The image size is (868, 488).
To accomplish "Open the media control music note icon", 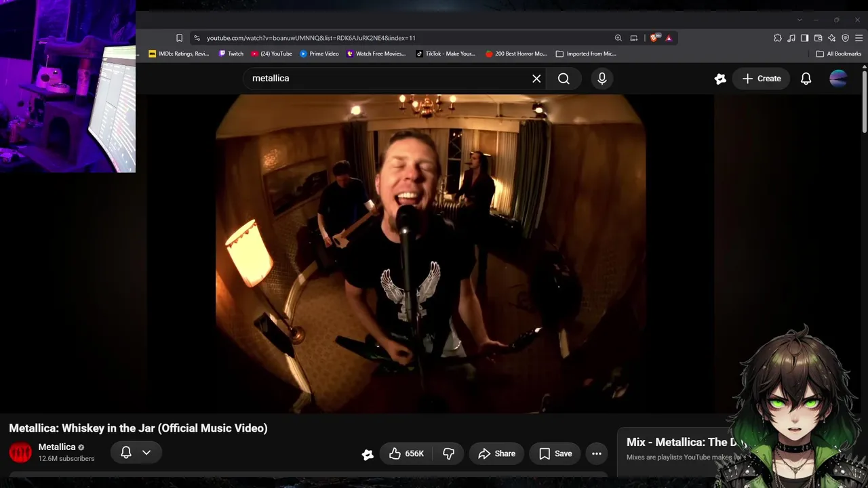I will [x=791, y=38].
